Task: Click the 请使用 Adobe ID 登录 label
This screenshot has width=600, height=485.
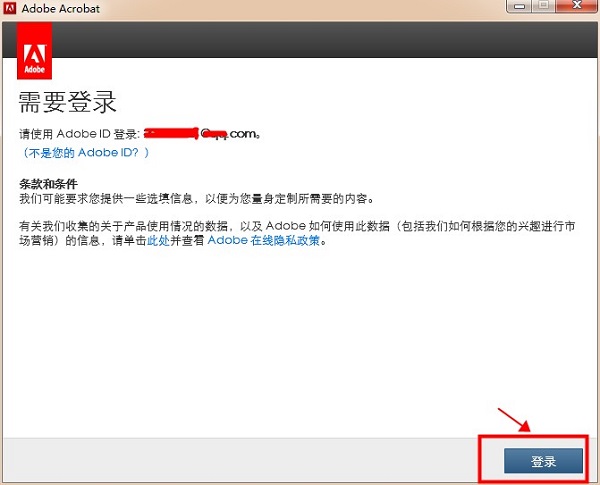Action: coord(79,134)
